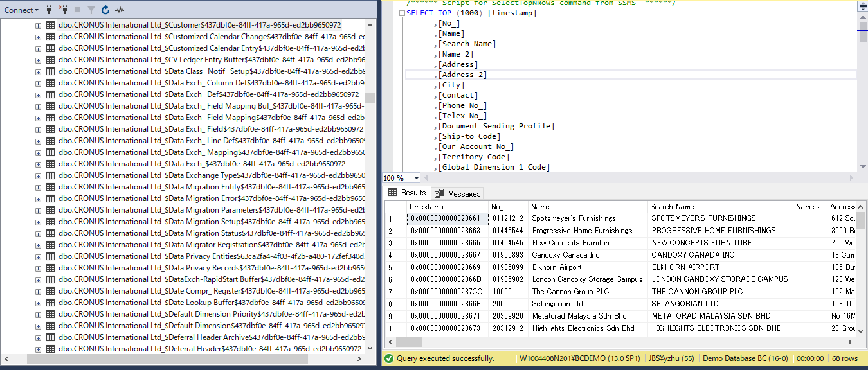
Task: Open the Object Explorer filter icon
Action: click(91, 10)
